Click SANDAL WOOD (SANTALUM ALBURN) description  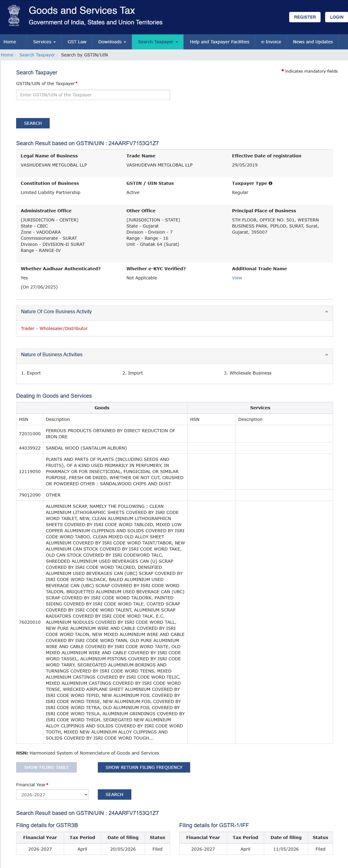tap(86, 448)
